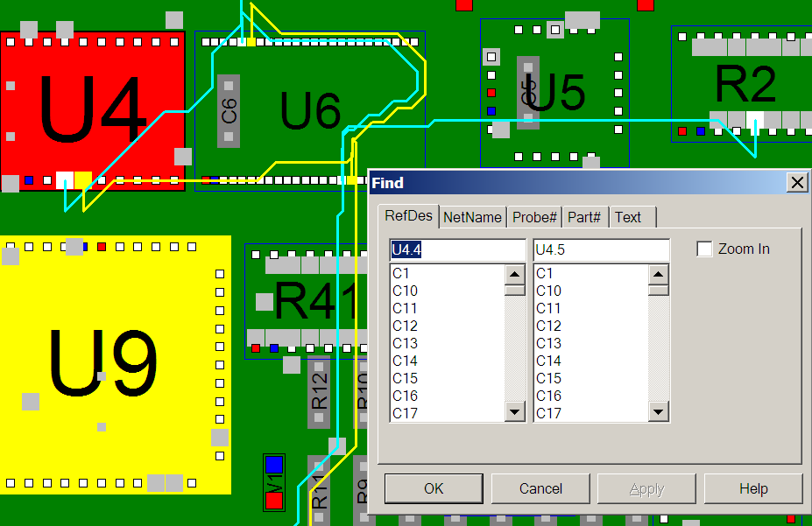Switch to the Part# tab
The width and height of the screenshot is (812, 526).
[x=584, y=217]
